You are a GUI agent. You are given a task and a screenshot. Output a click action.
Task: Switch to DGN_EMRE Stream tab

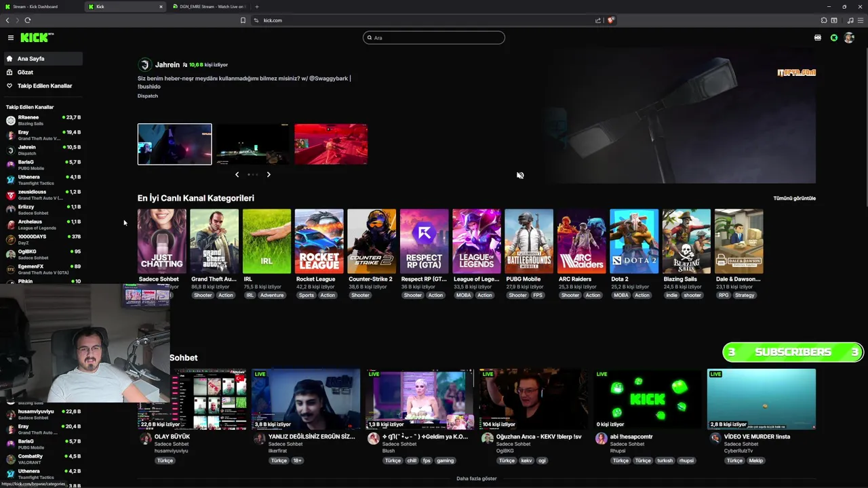click(209, 7)
